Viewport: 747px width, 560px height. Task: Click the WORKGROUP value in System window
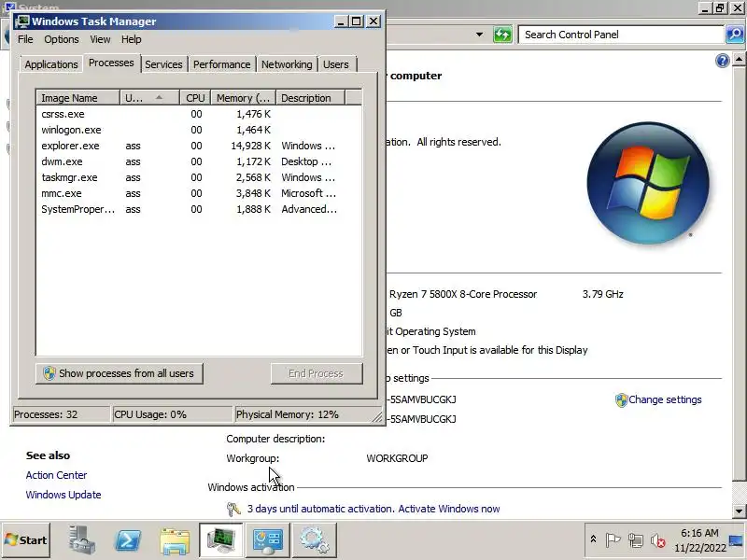(x=397, y=458)
